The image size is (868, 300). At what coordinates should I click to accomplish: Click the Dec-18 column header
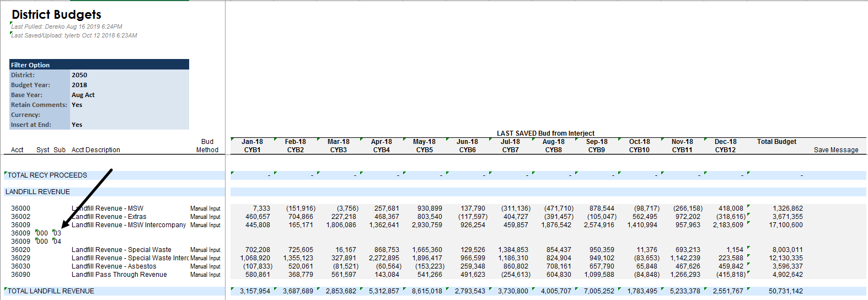pyautogui.click(x=726, y=142)
